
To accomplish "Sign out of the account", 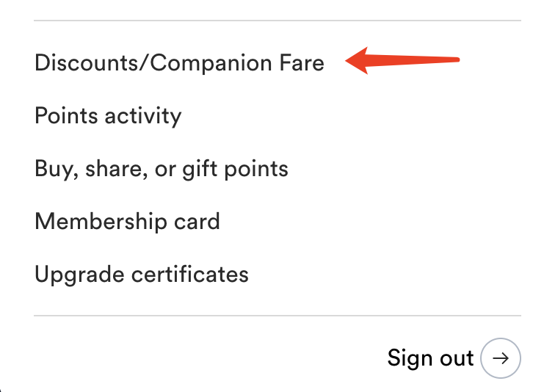I will click(430, 358).
